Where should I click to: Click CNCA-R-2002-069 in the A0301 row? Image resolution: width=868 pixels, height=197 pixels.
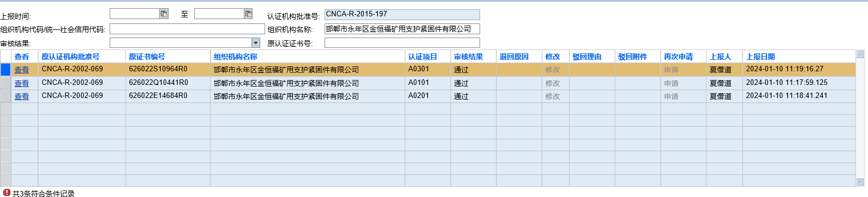72,69
